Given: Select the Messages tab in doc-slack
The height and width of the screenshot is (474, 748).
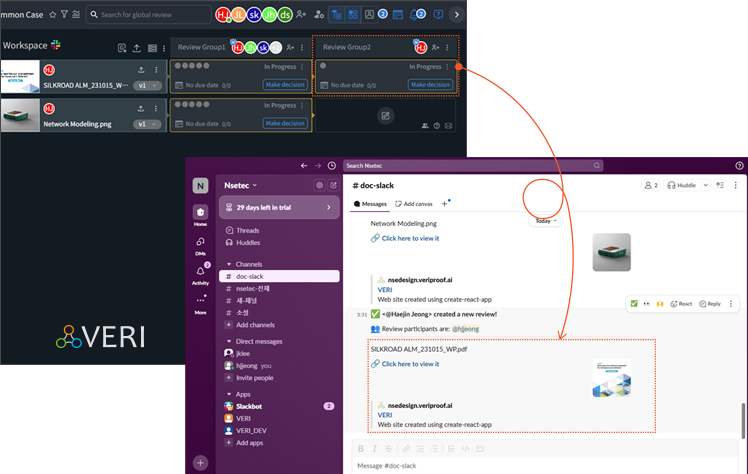Looking at the screenshot, I should click(377, 203).
